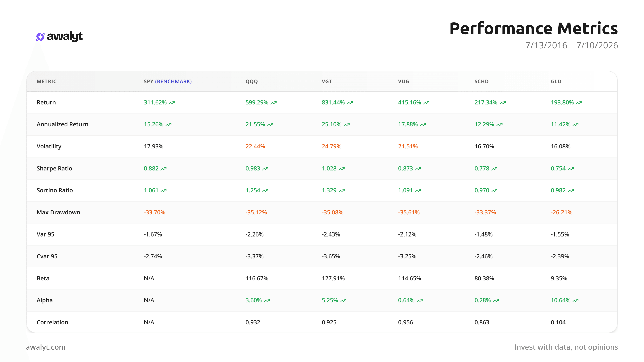Screen dimensions: 644x362
Task: Click the QQQ Var 95 value -2.26%
Action: point(255,234)
